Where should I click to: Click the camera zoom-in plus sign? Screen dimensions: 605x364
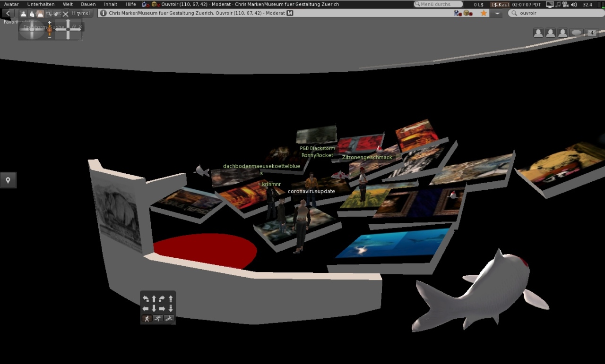pyautogui.click(x=50, y=23)
